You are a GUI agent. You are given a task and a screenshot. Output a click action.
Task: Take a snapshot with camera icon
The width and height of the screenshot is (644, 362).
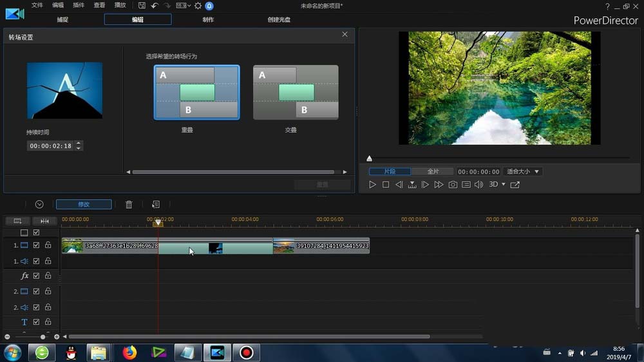point(453,184)
